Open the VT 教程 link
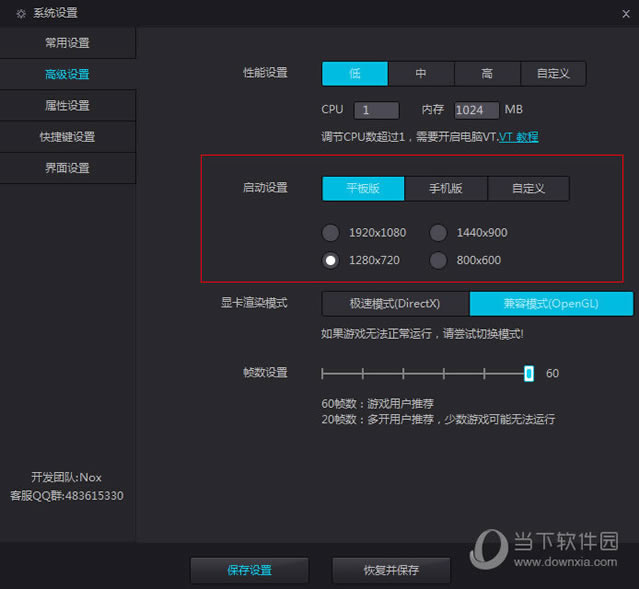 click(x=519, y=137)
